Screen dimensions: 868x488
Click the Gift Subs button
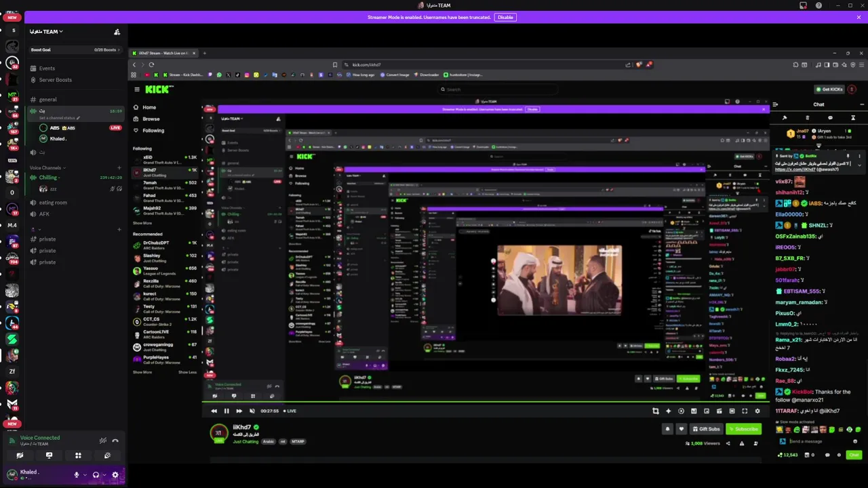coord(706,429)
